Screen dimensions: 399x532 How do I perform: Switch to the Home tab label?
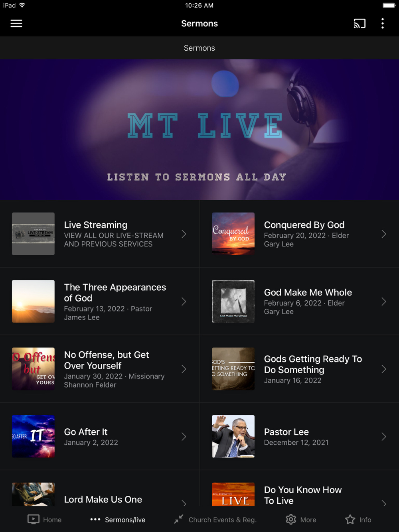point(52,520)
